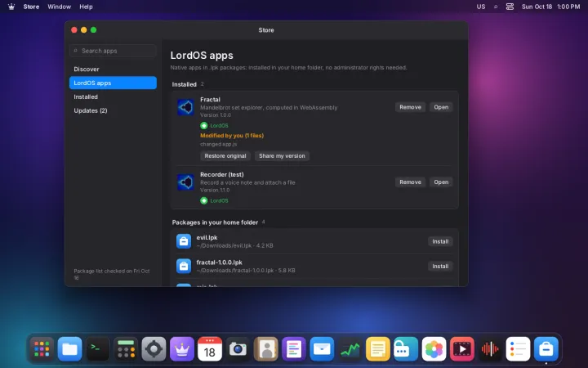Click the 'Package list checked on' status text
This screenshot has height=368, width=588.
click(112, 274)
